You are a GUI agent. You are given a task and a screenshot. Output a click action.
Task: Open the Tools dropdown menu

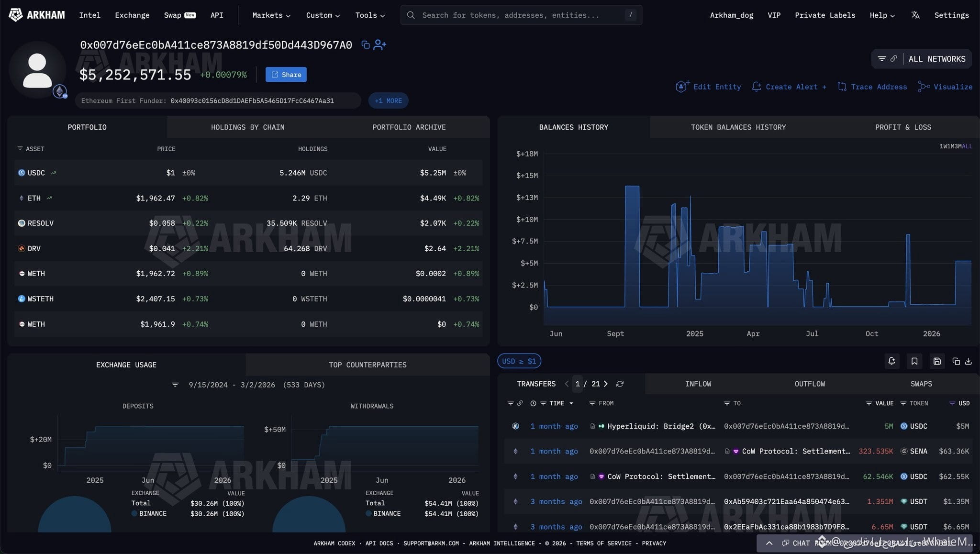(370, 15)
